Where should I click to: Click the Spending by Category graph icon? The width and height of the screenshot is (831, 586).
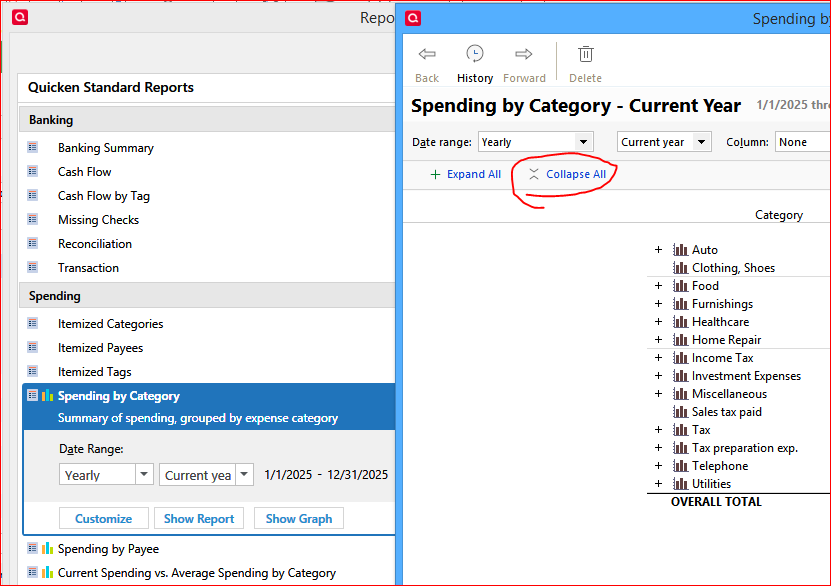point(48,395)
